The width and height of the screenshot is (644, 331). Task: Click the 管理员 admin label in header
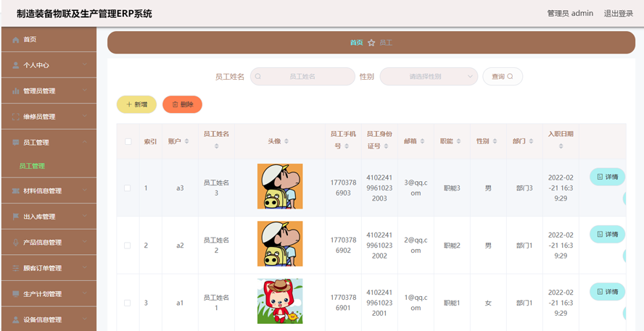570,14
